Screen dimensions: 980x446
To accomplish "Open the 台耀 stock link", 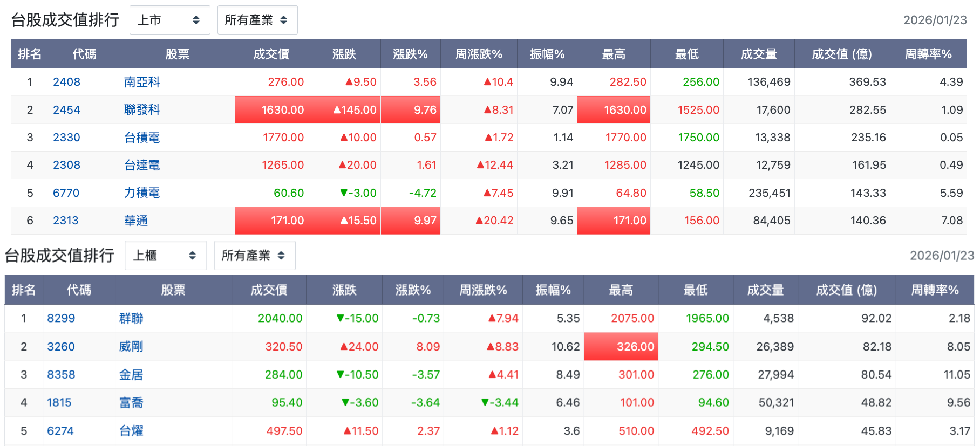I will point(131,431).
